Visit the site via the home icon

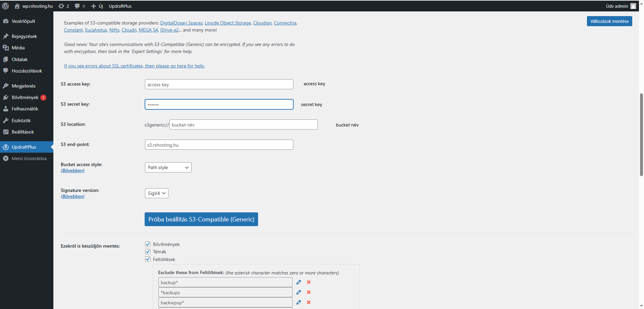click(17, 6)
